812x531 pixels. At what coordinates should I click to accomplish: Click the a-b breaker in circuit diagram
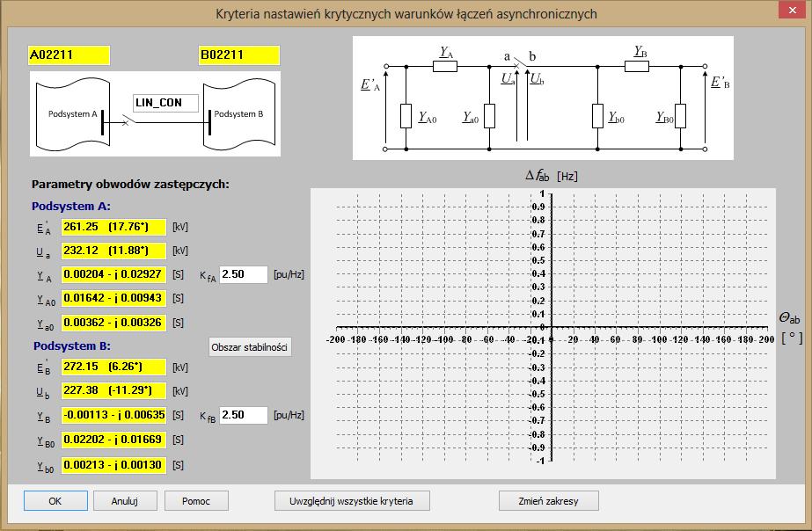(519, 64)
